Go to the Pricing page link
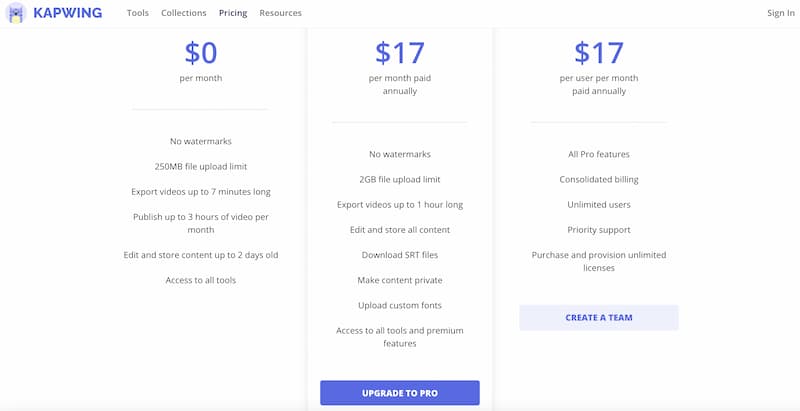Image resolution: width=800 pixels, height=411 pixels. click(x=233, y=13)
